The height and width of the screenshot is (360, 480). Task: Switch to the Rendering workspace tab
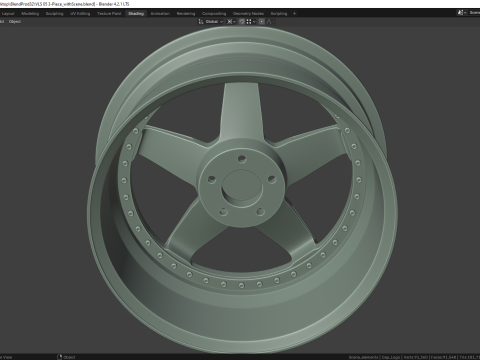(186, 14)
